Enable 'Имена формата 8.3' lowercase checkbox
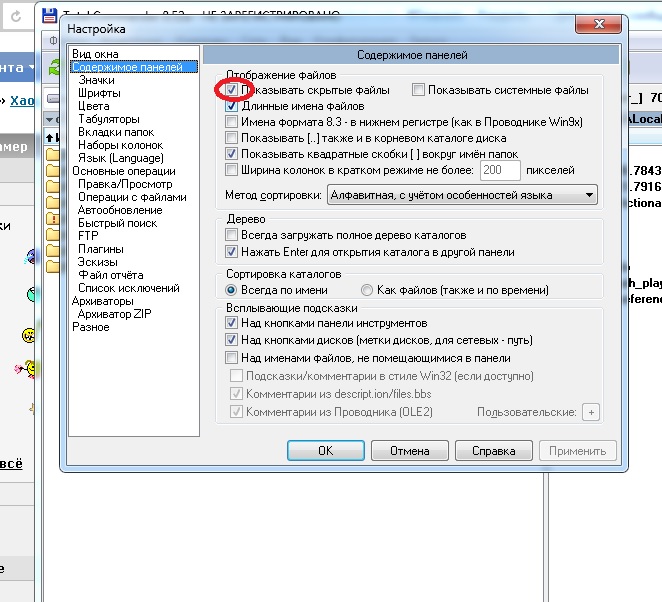 coord(231,122)
